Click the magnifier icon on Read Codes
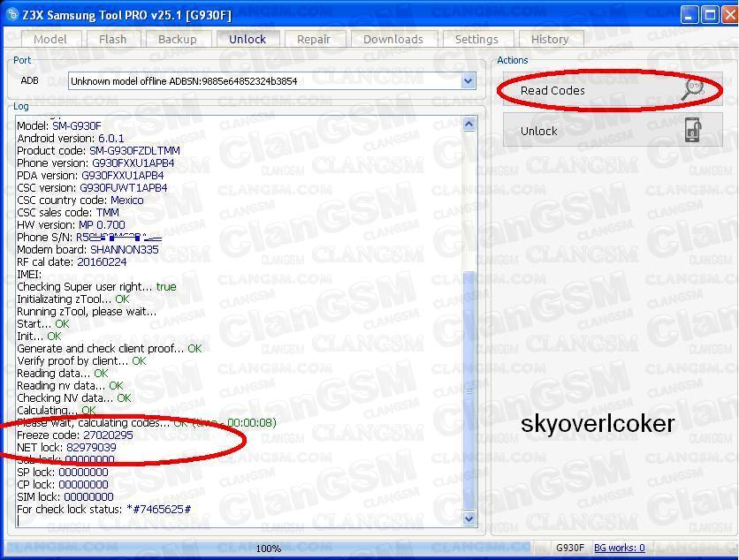The height and width of the screenshot is (560, 739). click(692, 89)
